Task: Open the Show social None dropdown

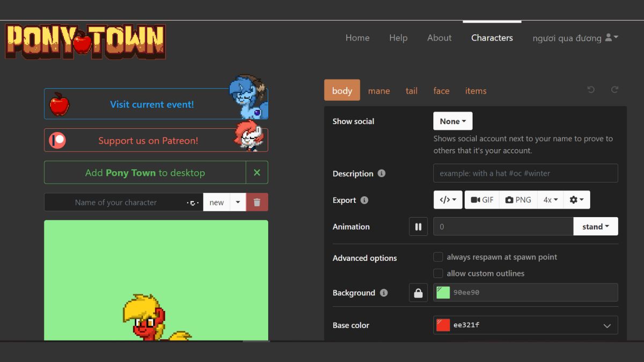Action: (452, 121)
